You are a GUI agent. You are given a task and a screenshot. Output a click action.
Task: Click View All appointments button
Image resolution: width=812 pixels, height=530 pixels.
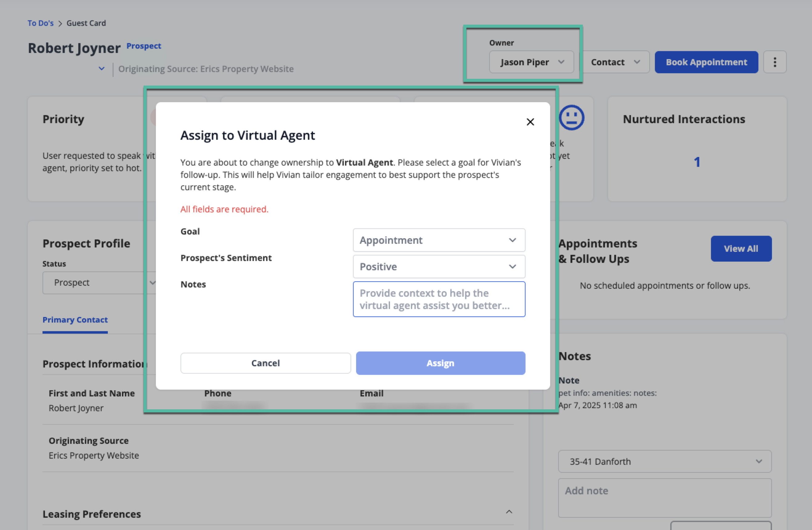[x=741, y=249]
